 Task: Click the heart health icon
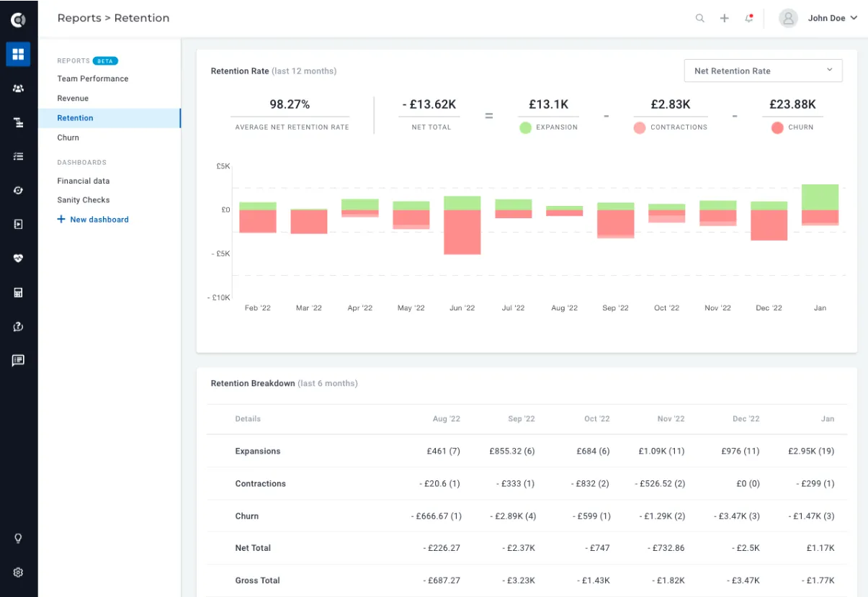[18, 259]
